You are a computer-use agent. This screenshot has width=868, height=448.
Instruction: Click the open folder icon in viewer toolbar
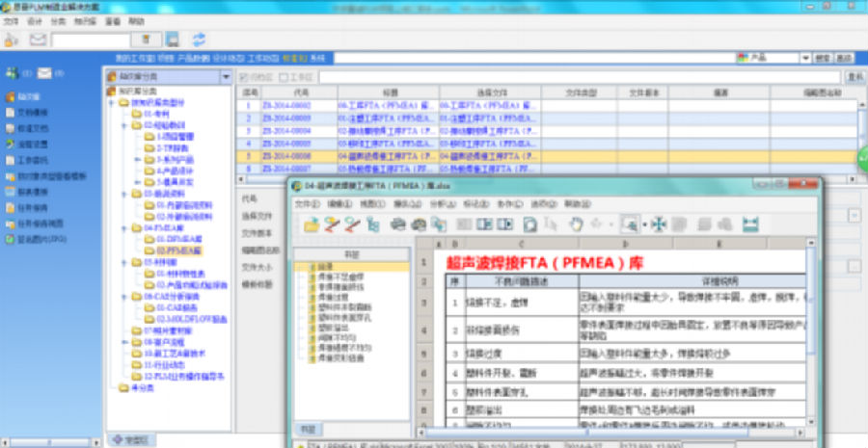[x=312, y=224]
